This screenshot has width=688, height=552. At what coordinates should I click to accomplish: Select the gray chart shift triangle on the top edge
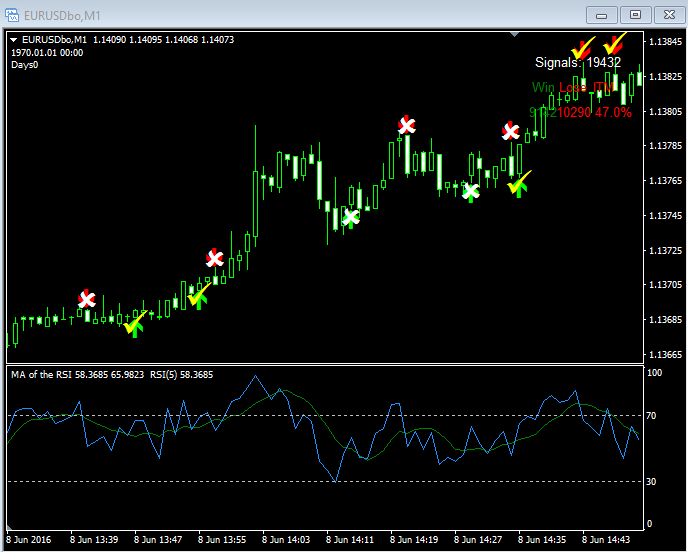point(515,34)
